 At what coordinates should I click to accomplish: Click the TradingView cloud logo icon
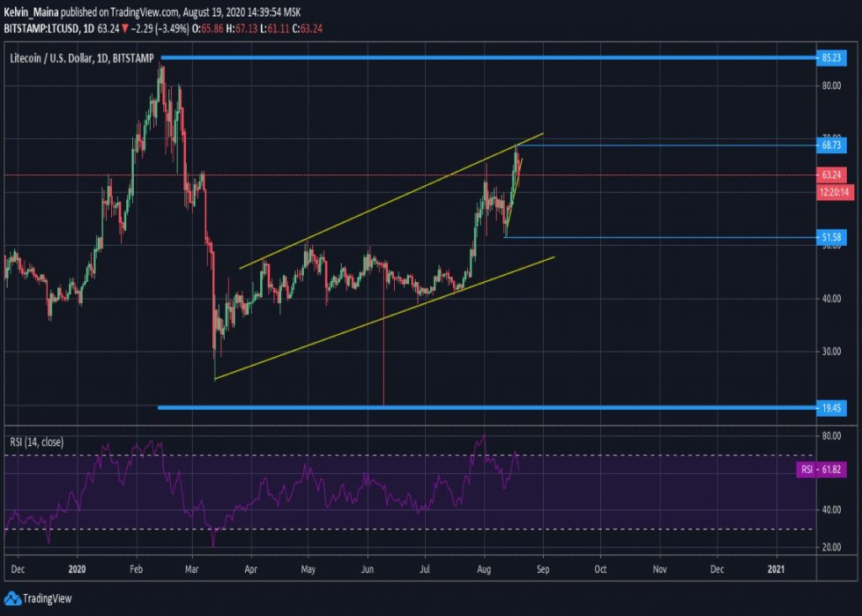(x=12, y=598)
